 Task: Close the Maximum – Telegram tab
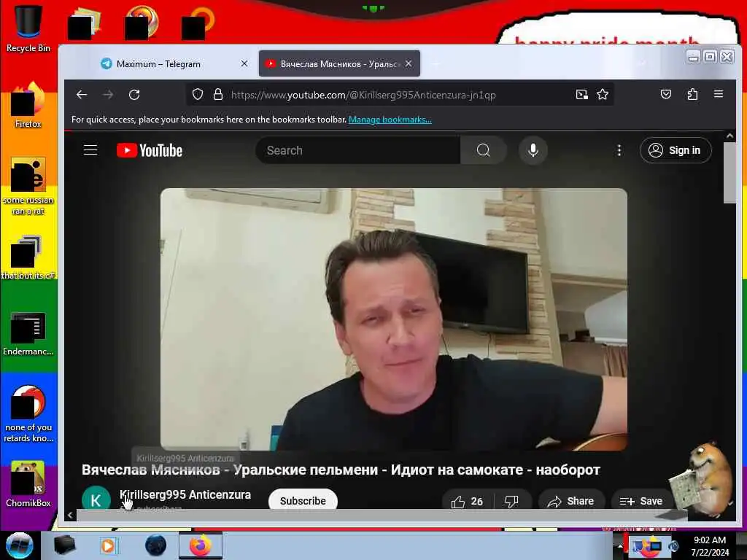tap(244, 63)
